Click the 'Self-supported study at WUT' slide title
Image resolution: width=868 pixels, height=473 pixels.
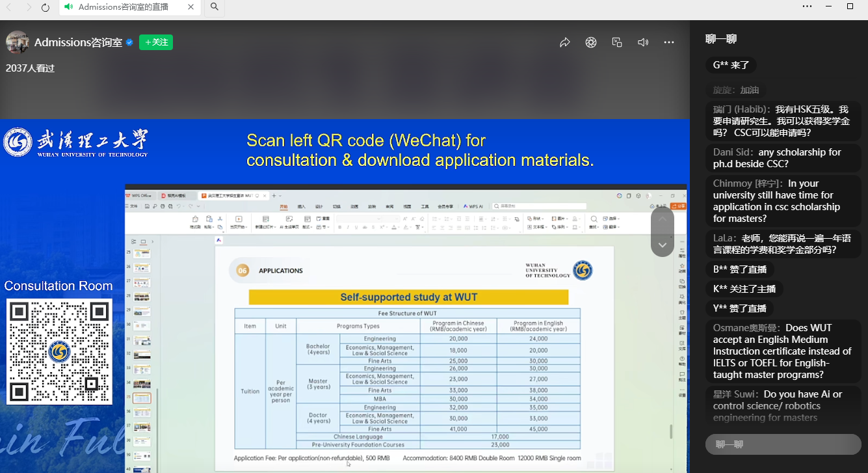tap(408, 297)
